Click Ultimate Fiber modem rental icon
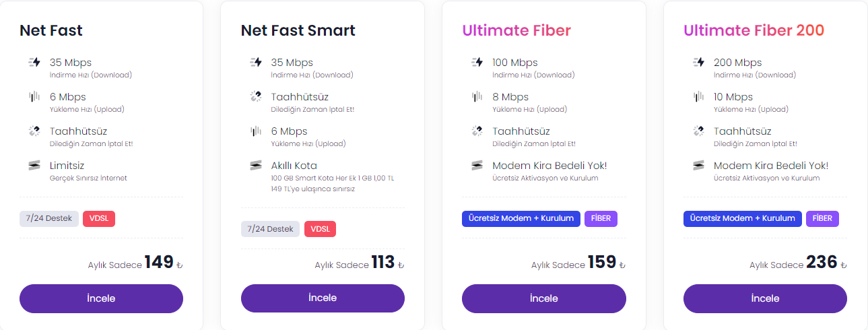This screenshot has height=330, width=868. click(477, 166)
